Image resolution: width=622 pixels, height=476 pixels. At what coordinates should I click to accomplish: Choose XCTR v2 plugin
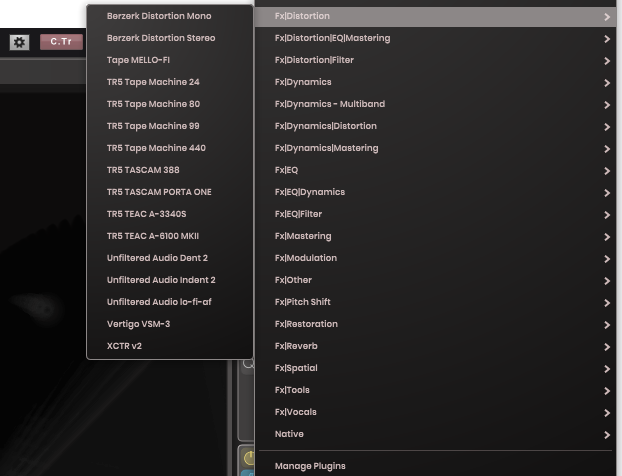tap(170, 346)
